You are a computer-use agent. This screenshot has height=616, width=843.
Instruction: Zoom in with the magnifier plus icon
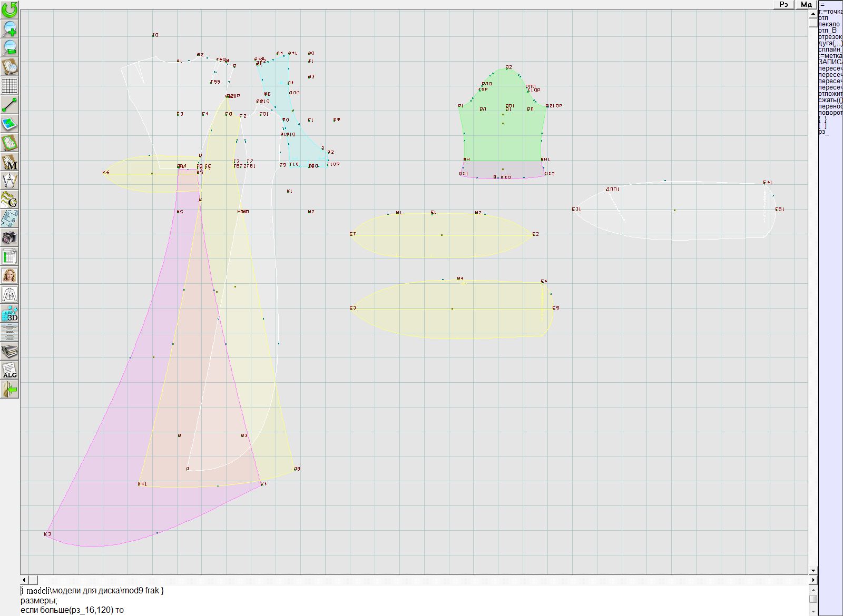tap(9, 28)
